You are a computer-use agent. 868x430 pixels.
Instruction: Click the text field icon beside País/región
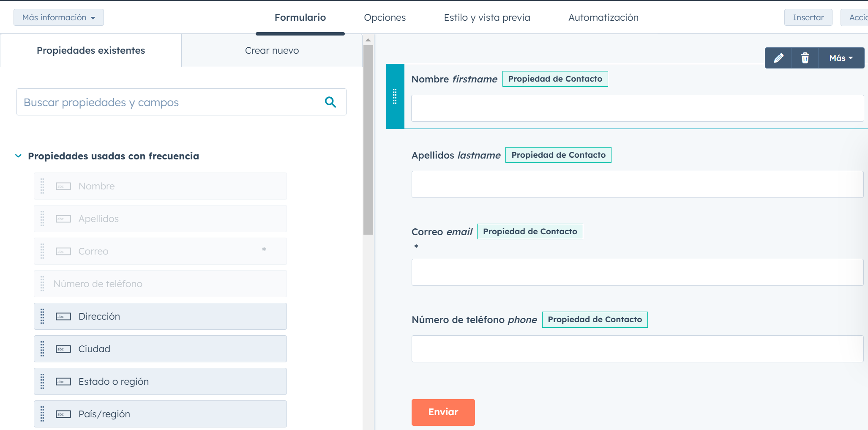click(63, 414)
